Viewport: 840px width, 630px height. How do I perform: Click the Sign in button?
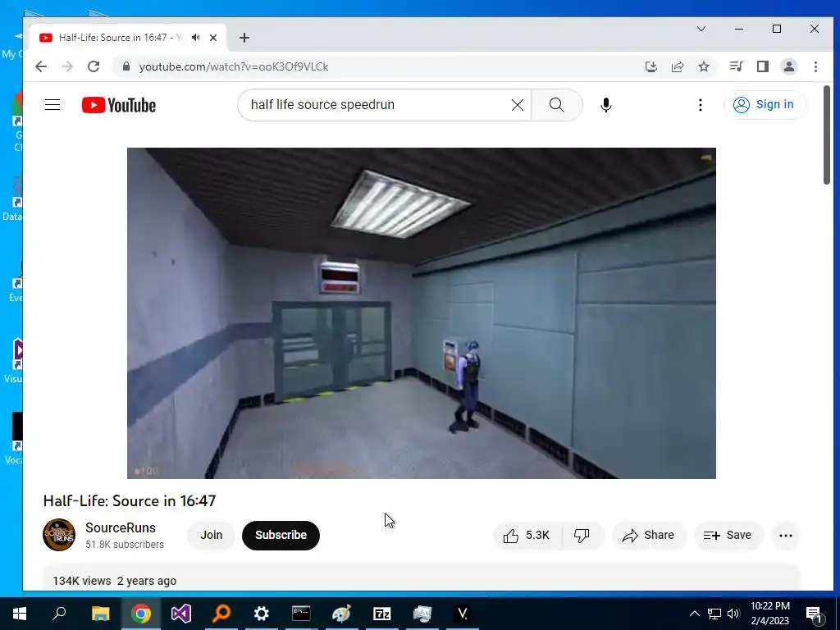coord(765,104)
